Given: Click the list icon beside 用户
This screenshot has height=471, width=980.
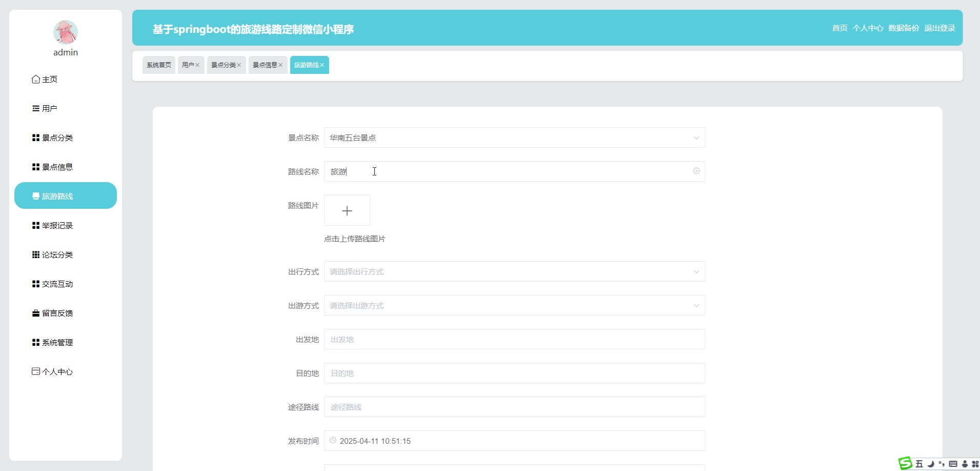Looking at the screenshot, I should pos(36,108).
